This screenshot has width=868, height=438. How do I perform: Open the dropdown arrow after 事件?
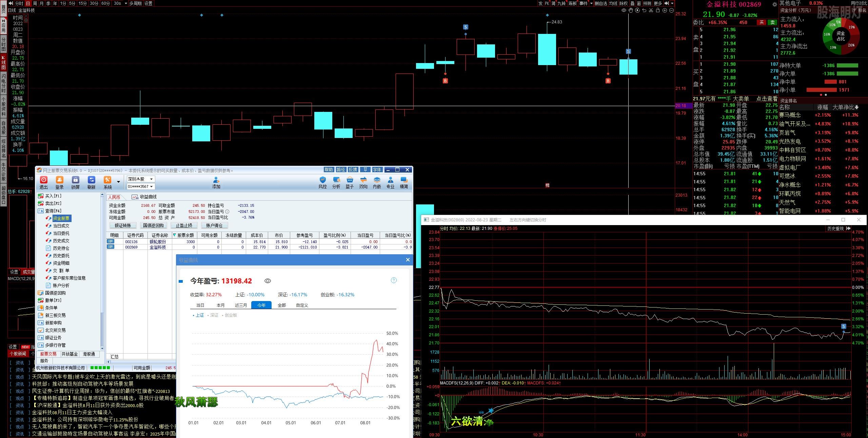click(591, 3)
